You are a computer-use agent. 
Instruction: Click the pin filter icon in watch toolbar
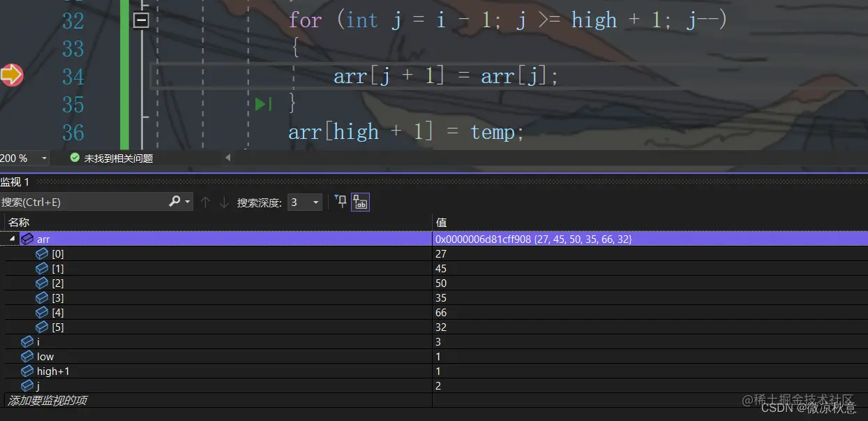pos(341,202)
